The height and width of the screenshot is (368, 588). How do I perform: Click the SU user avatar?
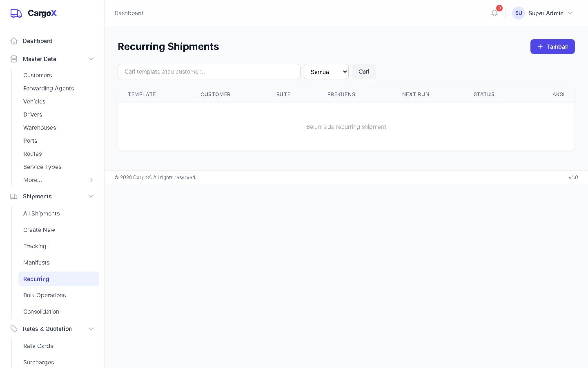519,13
